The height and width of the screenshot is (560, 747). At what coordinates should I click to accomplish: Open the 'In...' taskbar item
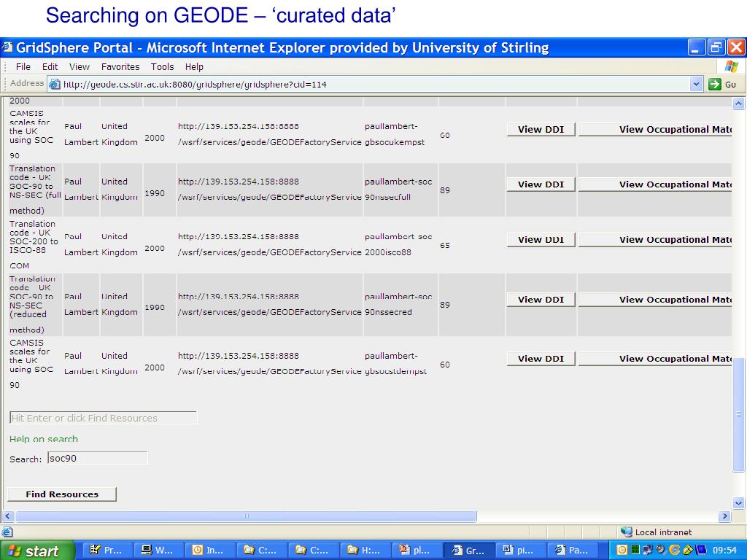[210, 550]
